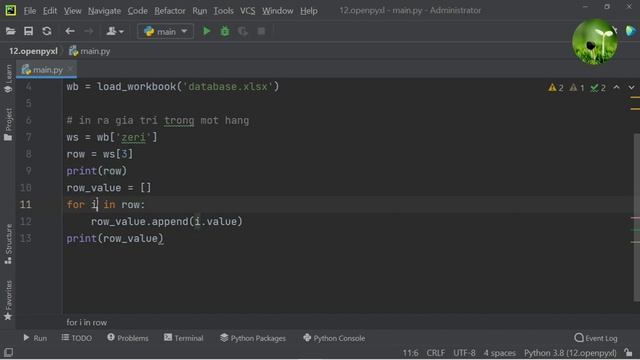
Task: Open the Favorites tool window
Action: click(8, 300)
